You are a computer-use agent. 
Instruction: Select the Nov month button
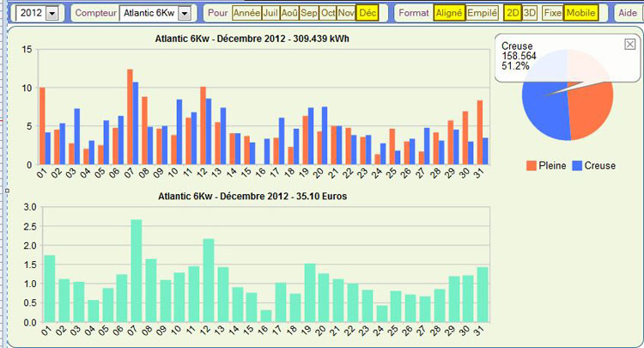click(346, 13)
